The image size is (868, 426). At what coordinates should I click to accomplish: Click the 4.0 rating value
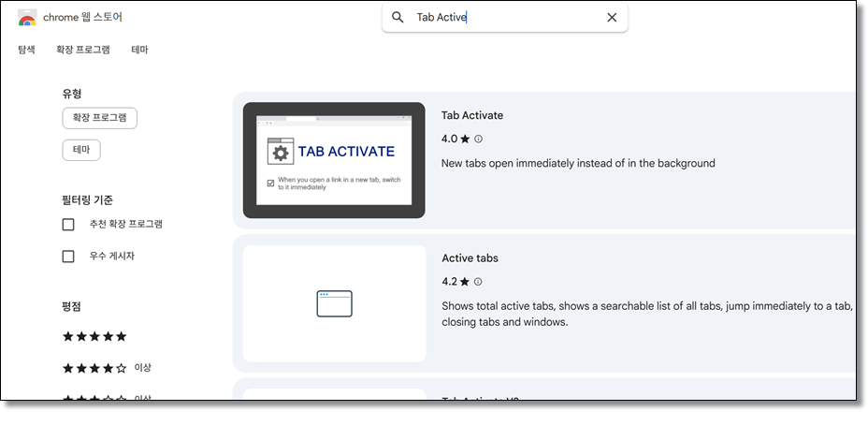pos(450,140)
